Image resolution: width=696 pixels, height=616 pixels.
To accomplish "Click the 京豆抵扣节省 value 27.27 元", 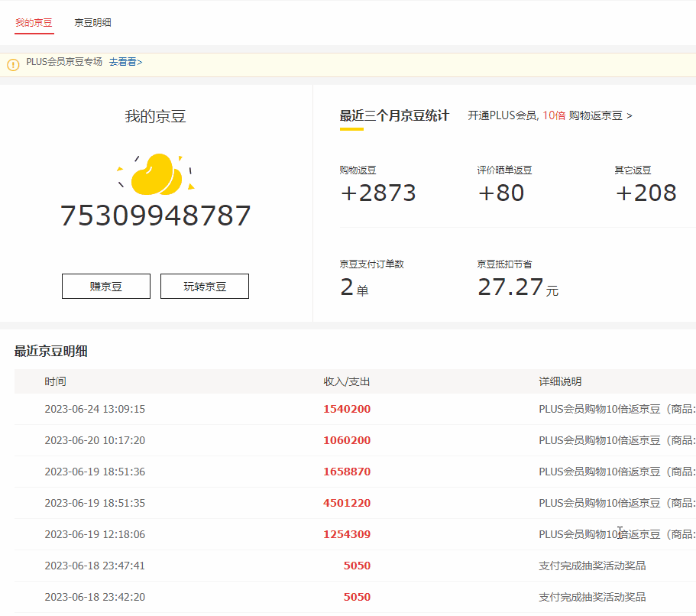I will point(518,287).
